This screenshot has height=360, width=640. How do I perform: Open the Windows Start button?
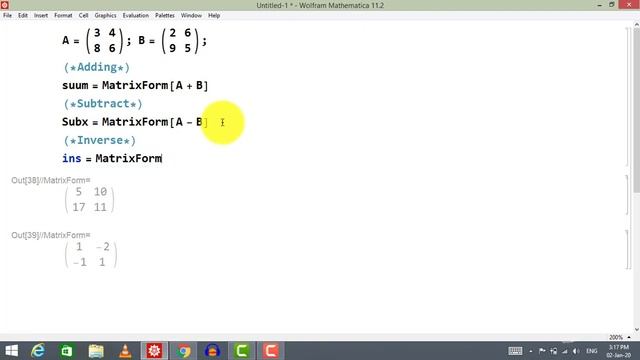11,351
